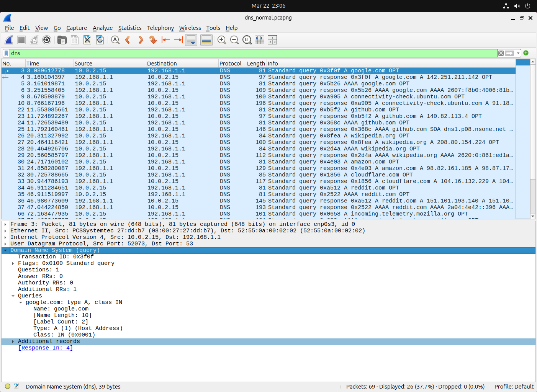Image resolution: width=537 pixels, height=392 pixels.
Task: Add a display filter button with plus icon
Action: coord(526,53)
